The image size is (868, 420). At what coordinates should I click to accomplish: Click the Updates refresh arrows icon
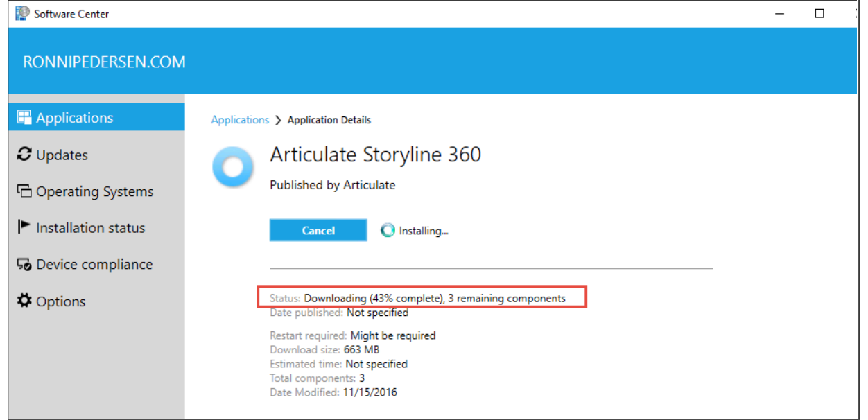point(24,154)
